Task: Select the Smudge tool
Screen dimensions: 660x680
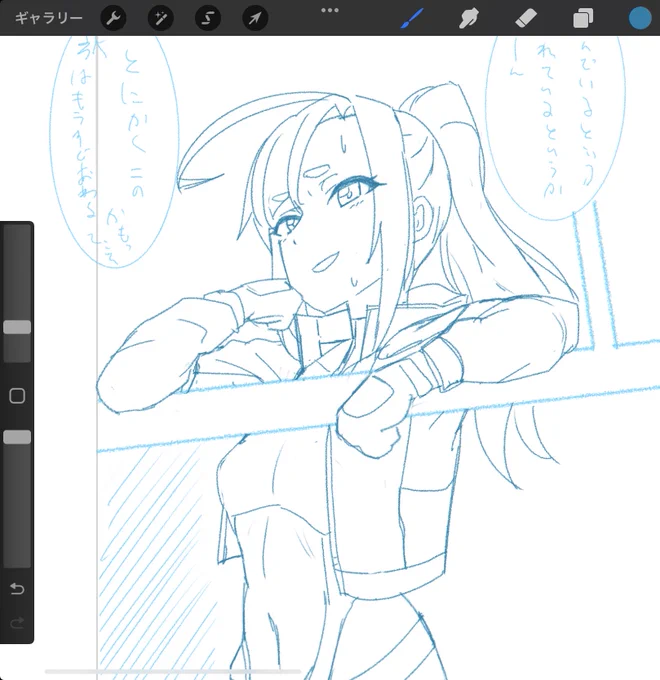Action: point(468,19)
